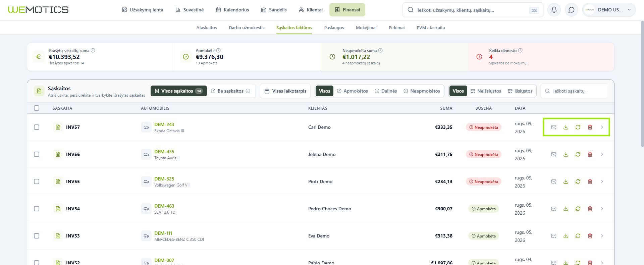Switch to Sandėlis
This screenshot has width=644, height=265.
click(x=274, y=10)
